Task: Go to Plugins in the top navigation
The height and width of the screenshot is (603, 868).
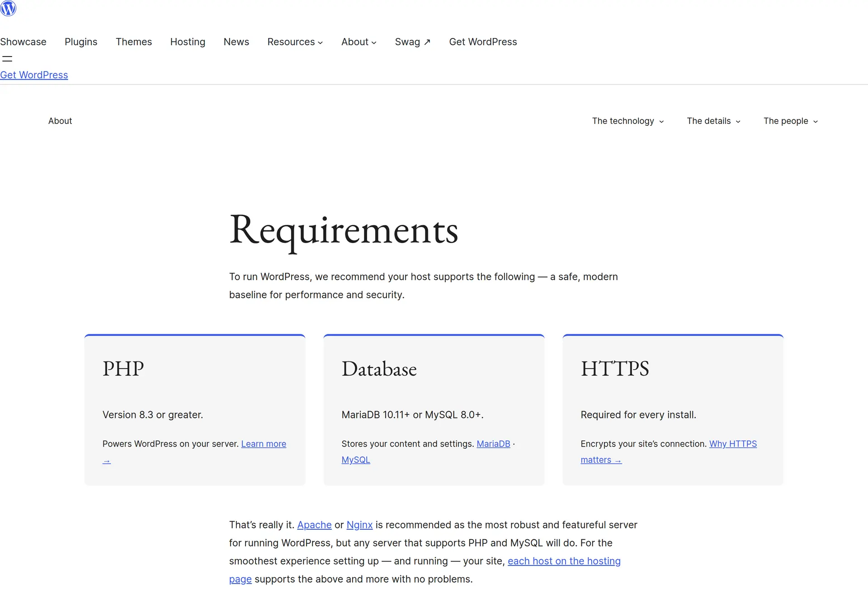Action: [81, 42]
